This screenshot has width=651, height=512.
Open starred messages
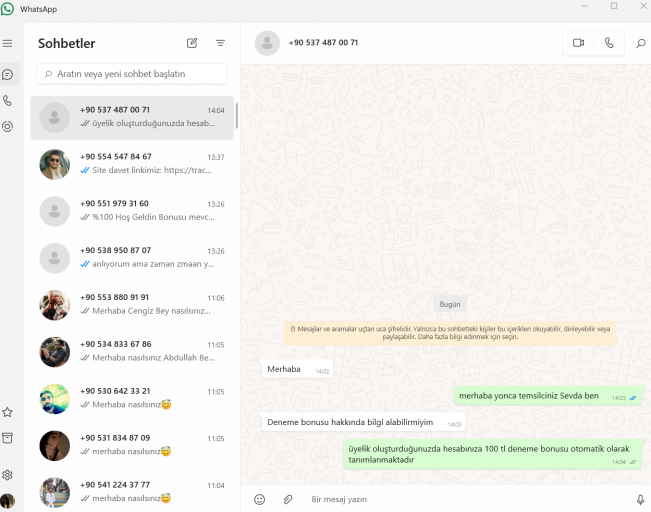7,412
